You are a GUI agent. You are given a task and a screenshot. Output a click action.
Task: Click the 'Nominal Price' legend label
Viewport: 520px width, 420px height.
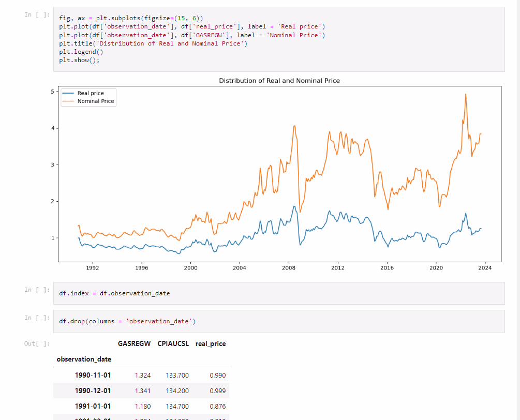point(96,101)
